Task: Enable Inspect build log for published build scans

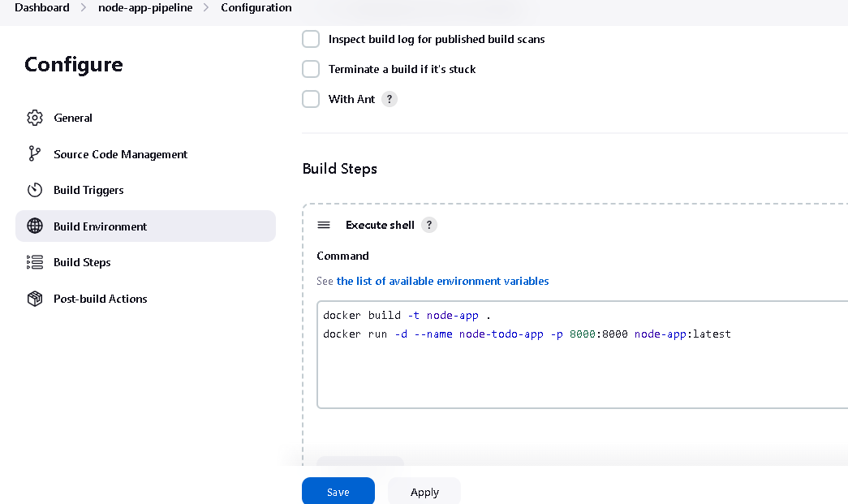Action: point(311,39)
